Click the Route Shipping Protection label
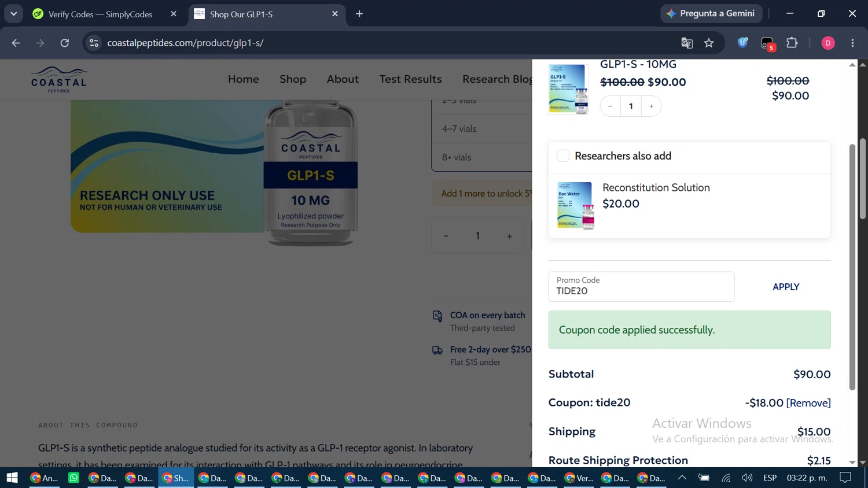Viewport: 868px width, 488px height. [618, 460]
